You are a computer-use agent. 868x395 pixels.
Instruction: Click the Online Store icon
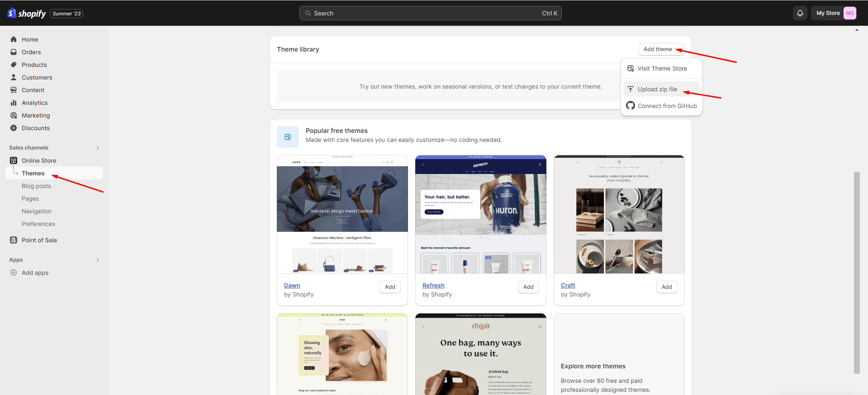pos(14,160)
